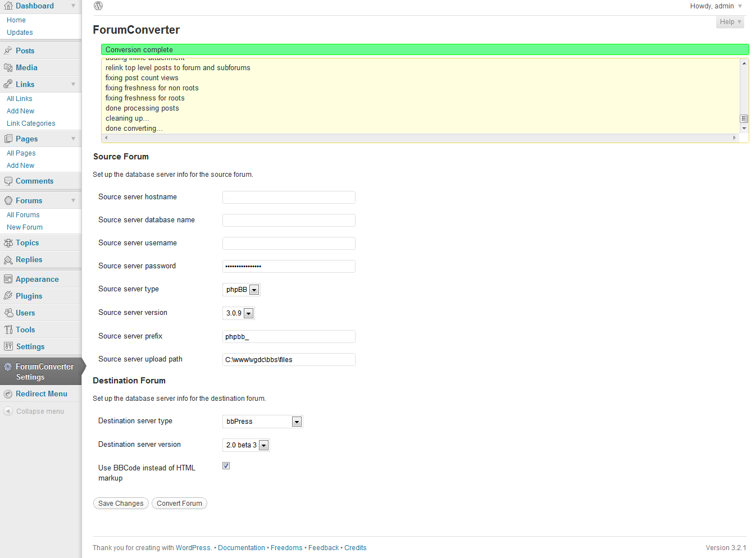Click the Source server database name field
The height and width of the screenshot is (558, 756).
coord(289,220)
